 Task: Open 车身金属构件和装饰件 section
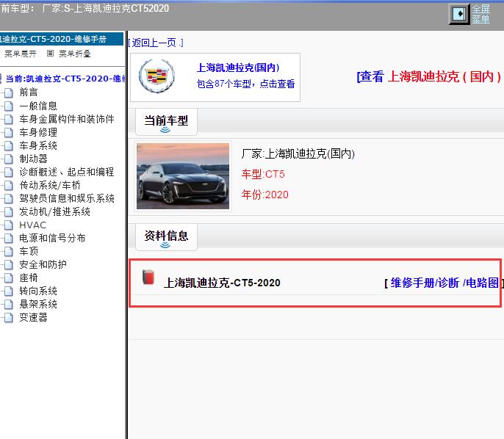click(x=67, y=119)
